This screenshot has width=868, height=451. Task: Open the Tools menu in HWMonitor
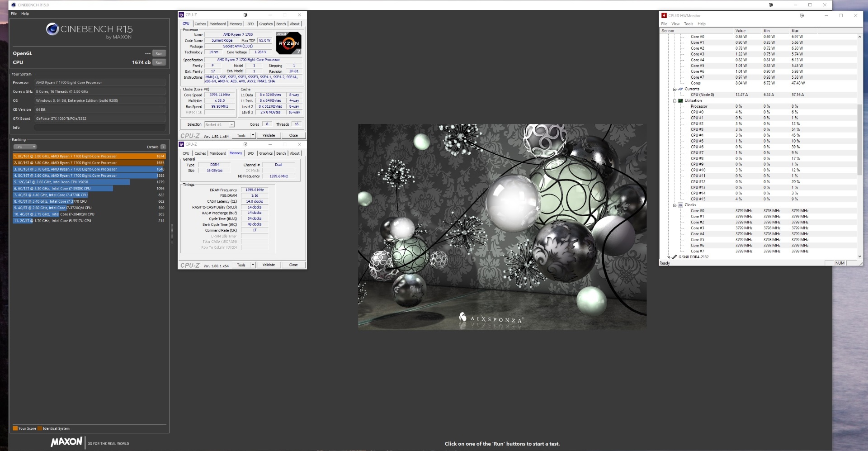[x=689, y=24]
